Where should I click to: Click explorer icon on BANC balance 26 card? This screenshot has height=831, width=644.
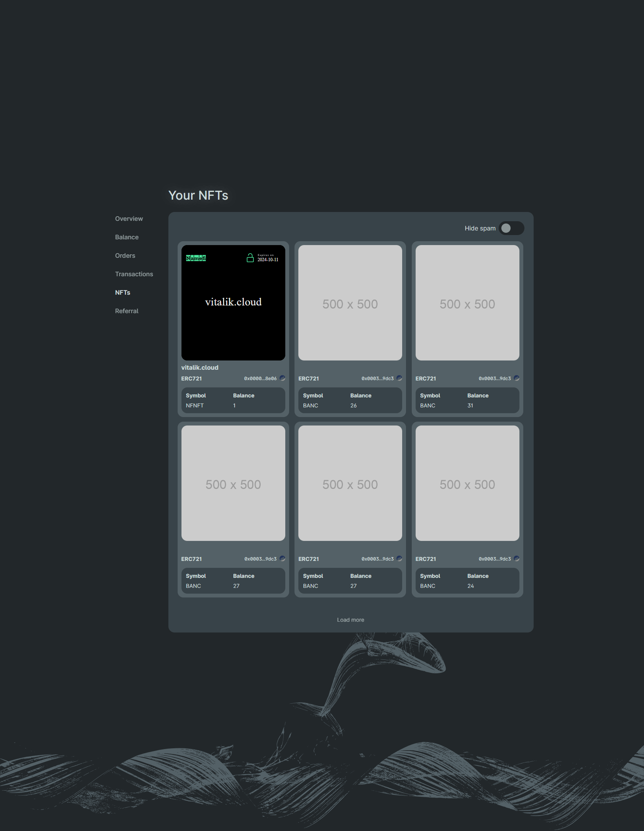(399, 378)
